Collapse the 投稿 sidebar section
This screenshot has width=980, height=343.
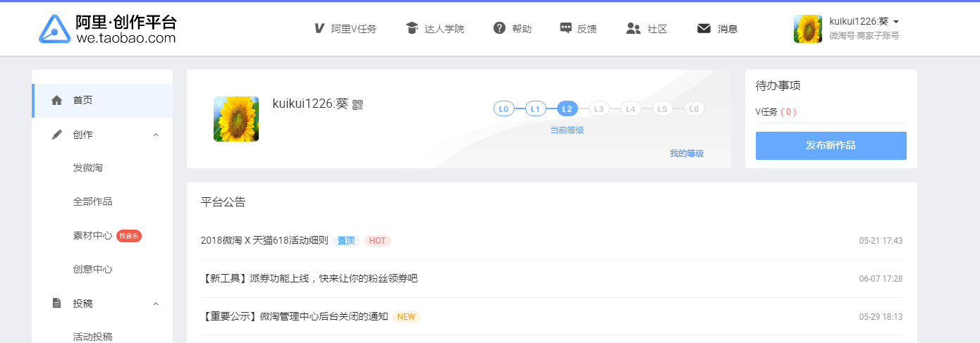click(156, 304)
